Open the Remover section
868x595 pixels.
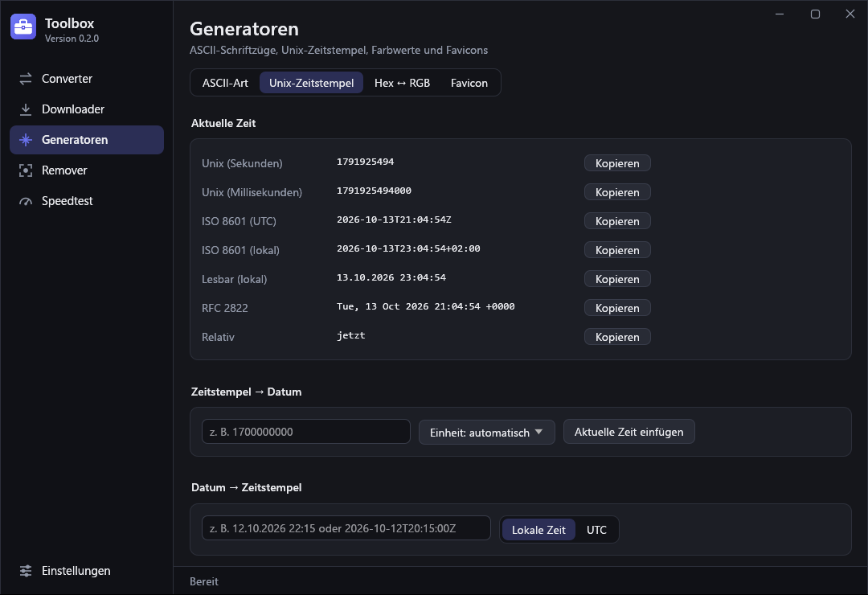tap(87, 170)
